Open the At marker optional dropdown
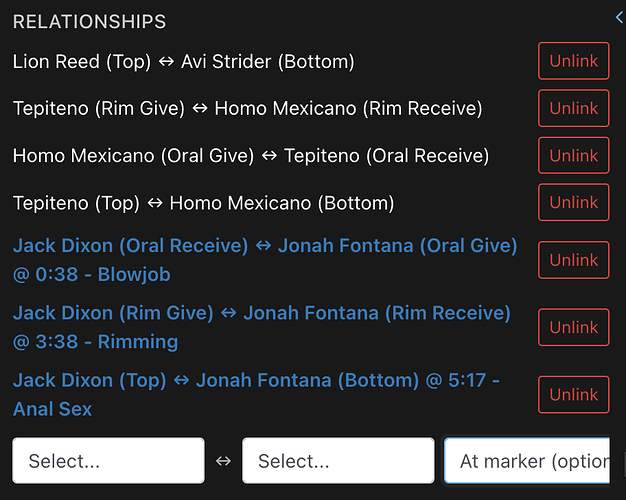Image resolution: width=626 pixels, height=500 pixels. tap(527, 461)
